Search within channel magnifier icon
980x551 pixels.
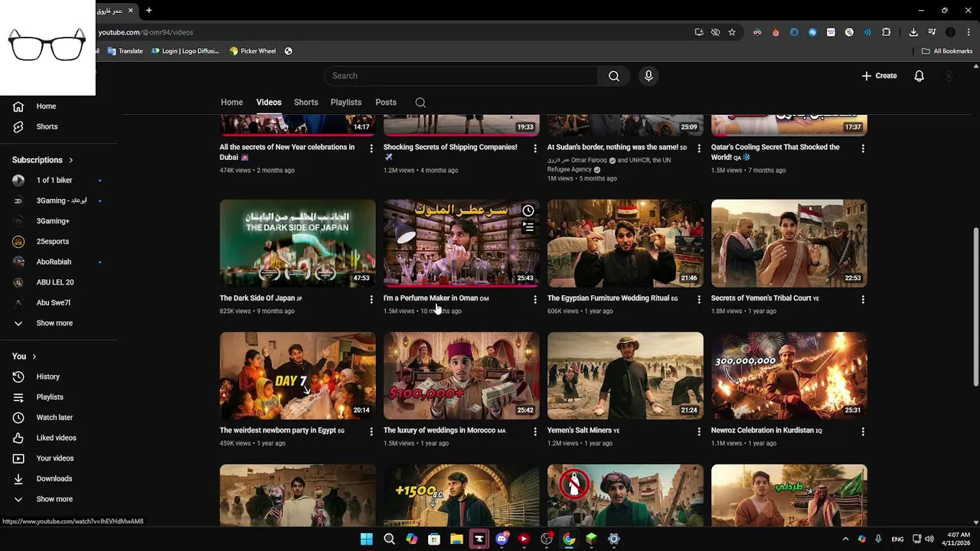[420, 103]
